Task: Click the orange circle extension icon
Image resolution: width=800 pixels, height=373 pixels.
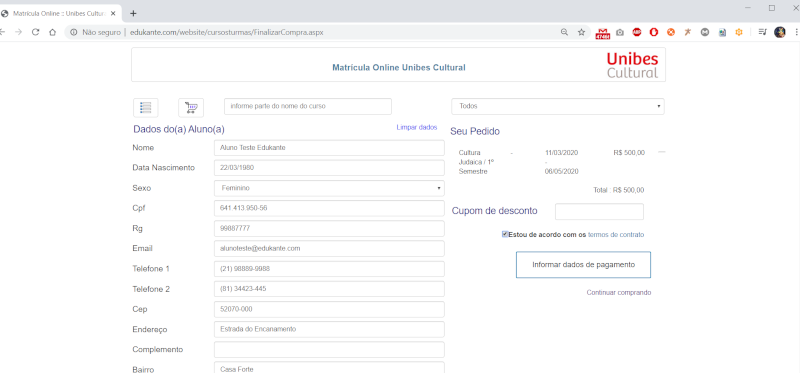Action: coord(671,32)
